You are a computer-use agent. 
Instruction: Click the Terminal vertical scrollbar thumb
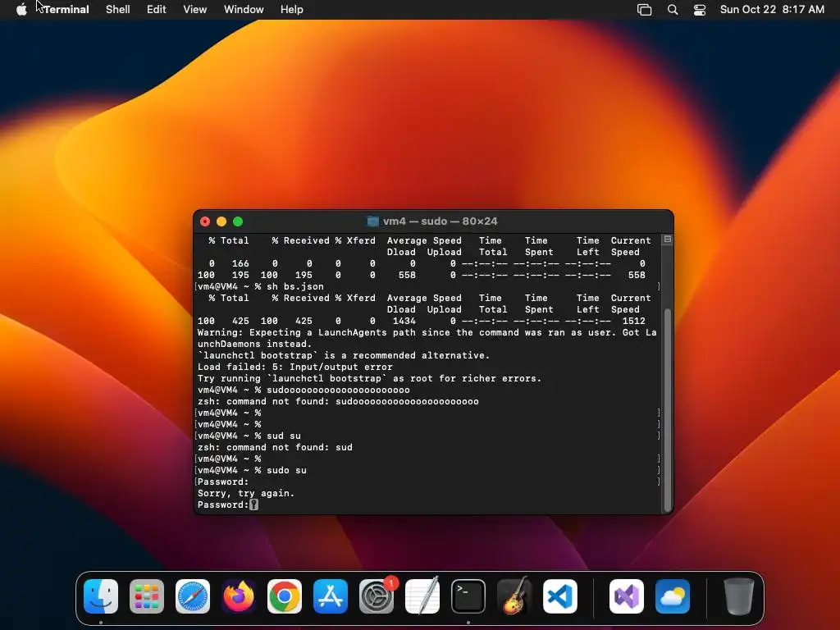point(668,410)
